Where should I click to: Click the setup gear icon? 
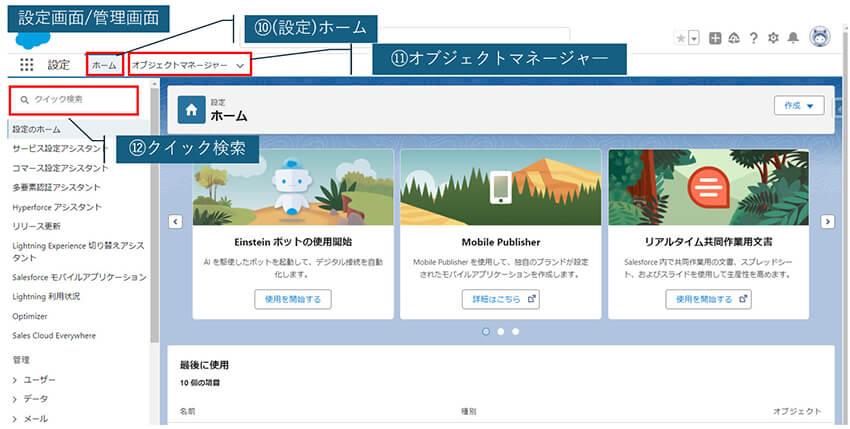tap(773, 38)
